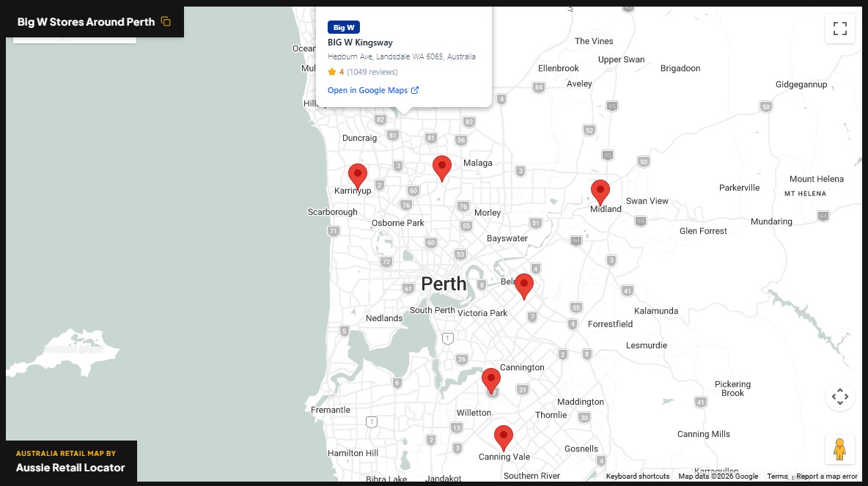This screenshot has width=868, height=486.
Task: Select the red map pin at Canning Vale
Action: coord(503,438)
